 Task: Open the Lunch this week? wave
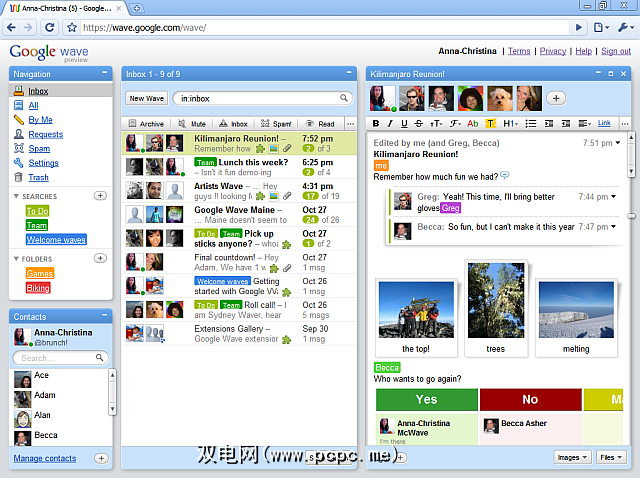point(239,167)
